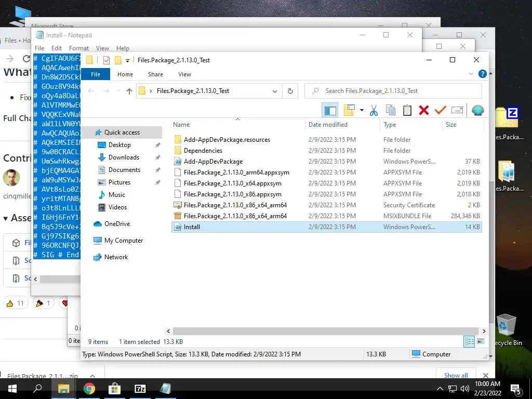
Task: Open the Folder Options toolbar icon
Action: tap(350, 110)
